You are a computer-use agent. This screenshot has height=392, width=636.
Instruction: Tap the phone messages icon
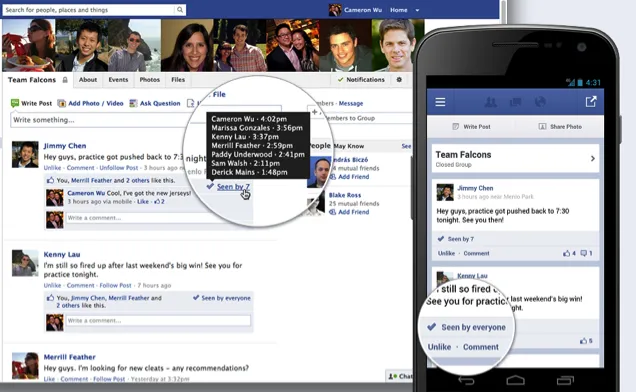tap(515, 102)
